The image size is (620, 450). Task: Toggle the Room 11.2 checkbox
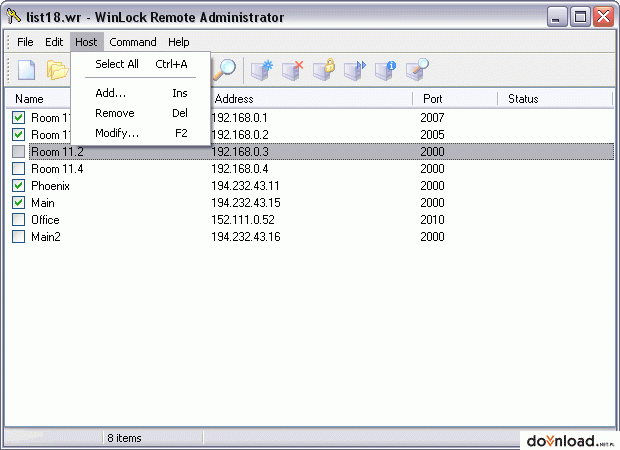18,151
